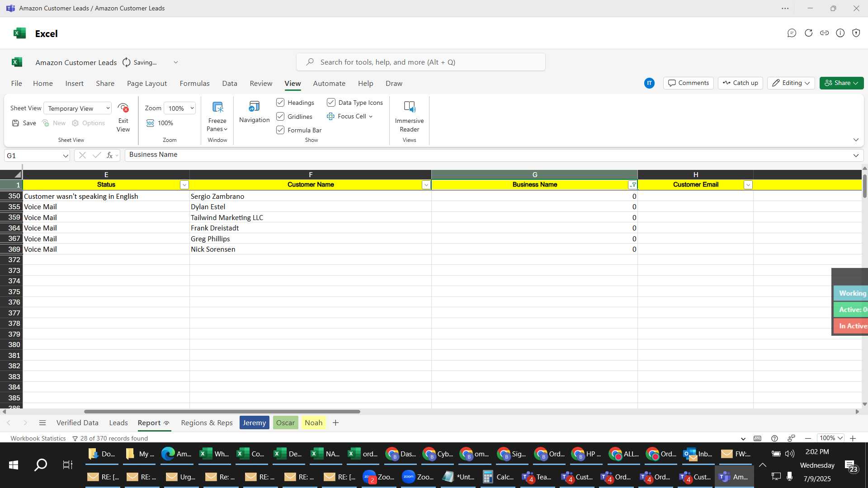Select the column G header
The width and height of the screenshot is (868, 488).
534,174
